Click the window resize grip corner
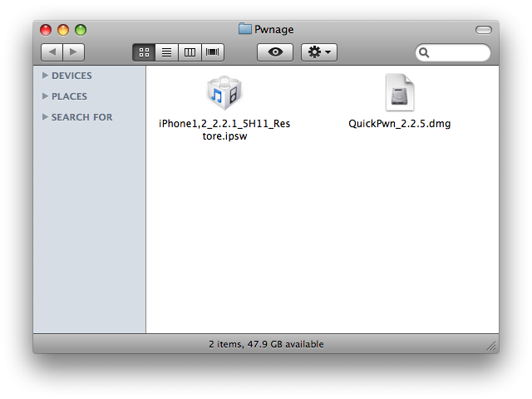 tap(492, 346)
